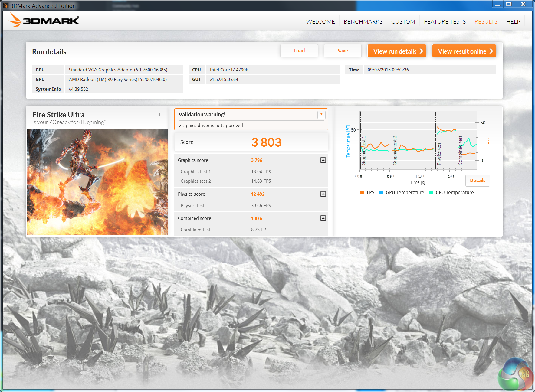Click the 3DMark app icon in title bar
The height and width of the screenshot is (392, 535).
[x=5, y=5]
